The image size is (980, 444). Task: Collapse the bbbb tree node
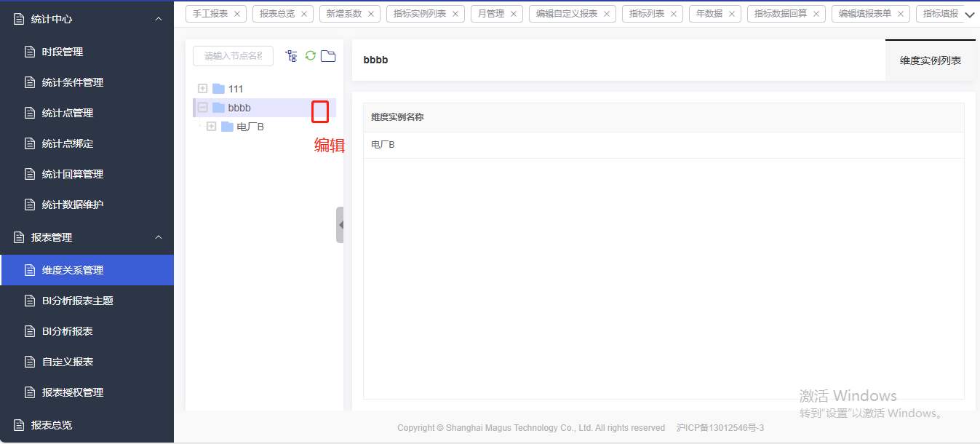click(x=203, y=108)
